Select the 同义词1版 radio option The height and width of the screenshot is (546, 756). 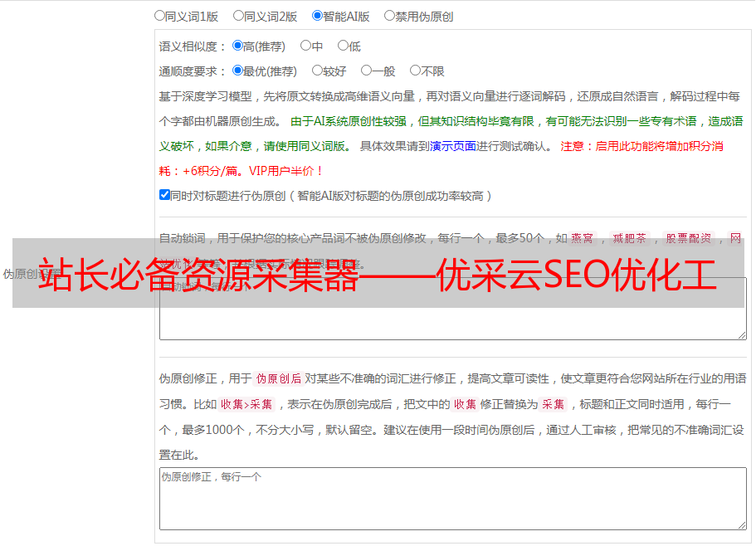[x=159, y=16]
